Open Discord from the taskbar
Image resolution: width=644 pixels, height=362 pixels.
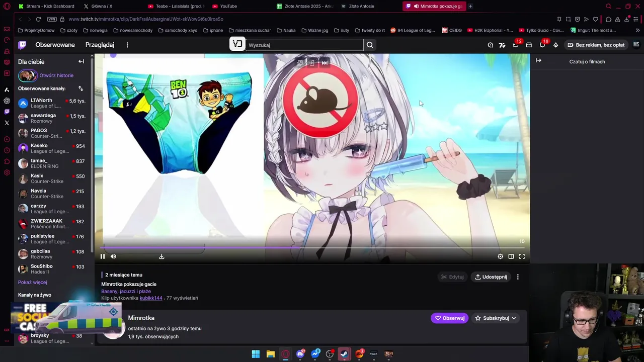(x=300, y=354)
